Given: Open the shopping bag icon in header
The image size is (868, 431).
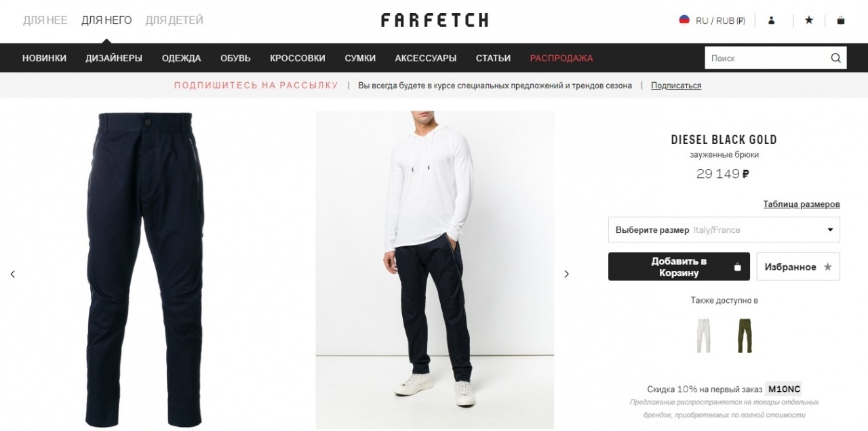Looking at the screenshot, I should coord(841,20).
